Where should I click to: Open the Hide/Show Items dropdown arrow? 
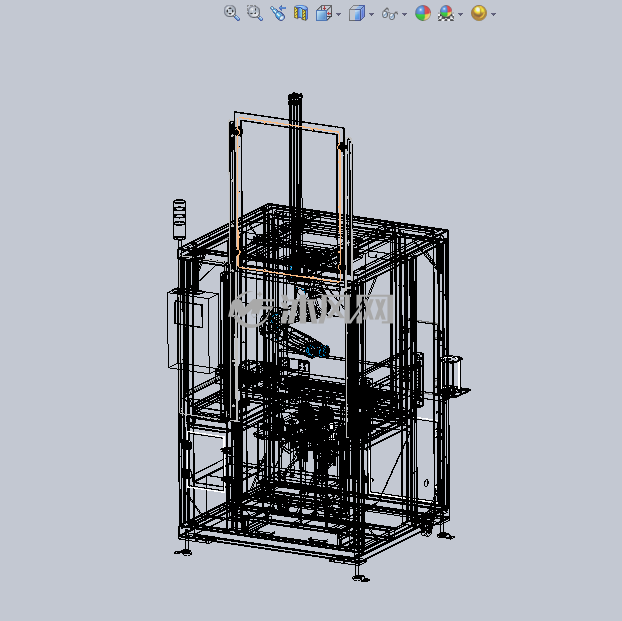pos(404,14)
